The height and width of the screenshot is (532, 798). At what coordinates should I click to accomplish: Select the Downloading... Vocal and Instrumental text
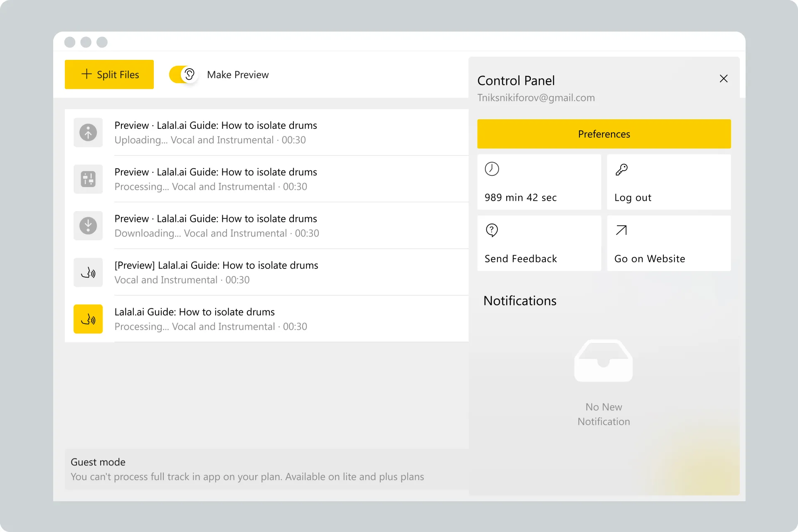(x=217, y=233)
